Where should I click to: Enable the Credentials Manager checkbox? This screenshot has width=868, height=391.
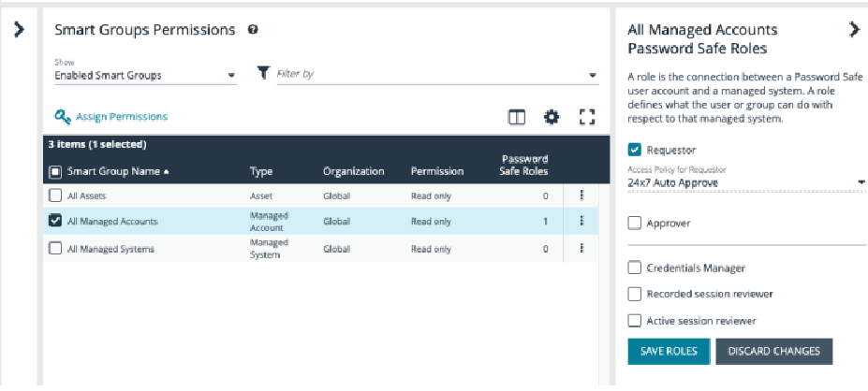tap(635, 268)
